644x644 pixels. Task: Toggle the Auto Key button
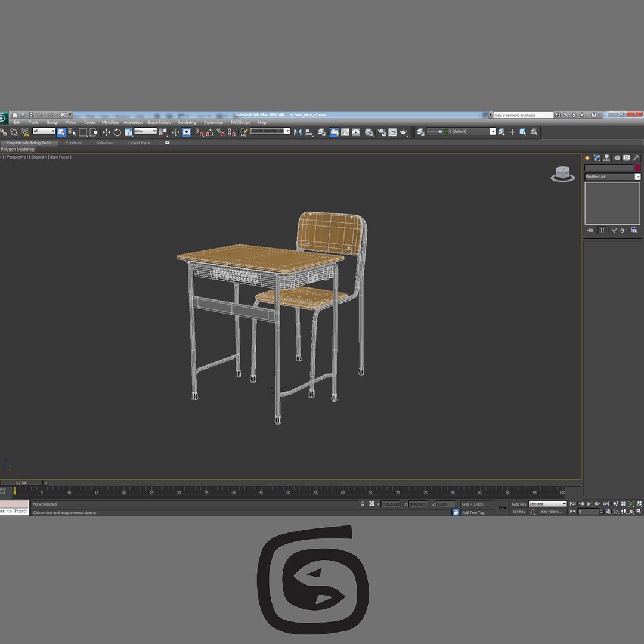tap(518, 504)
